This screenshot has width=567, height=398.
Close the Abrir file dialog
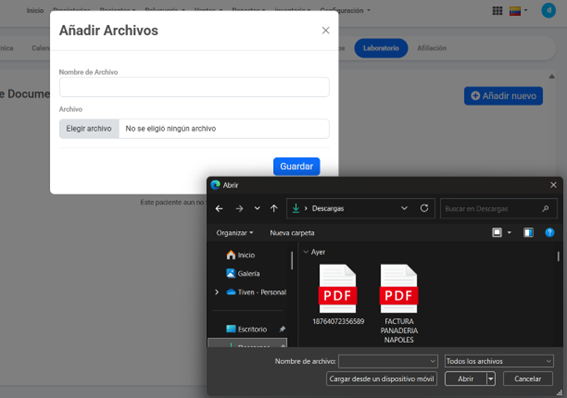553,185
